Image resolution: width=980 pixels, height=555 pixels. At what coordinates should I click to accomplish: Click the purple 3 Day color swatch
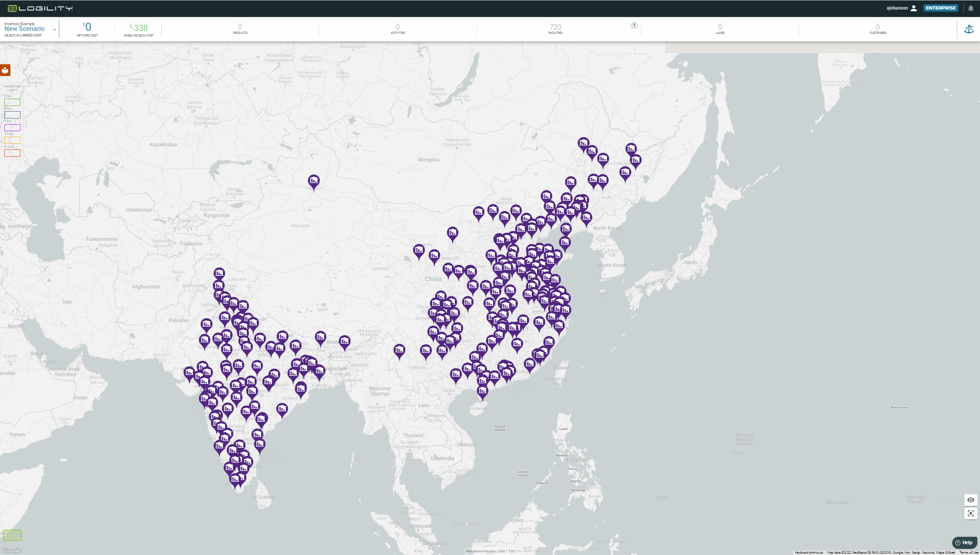pyautogui.click(x=12, y=128)
